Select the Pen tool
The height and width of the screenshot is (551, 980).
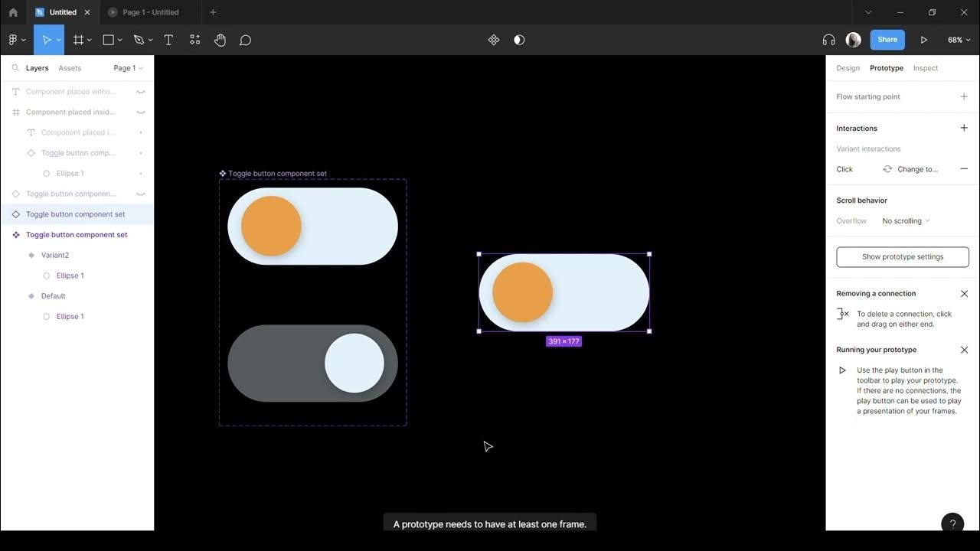pos(139,40)
